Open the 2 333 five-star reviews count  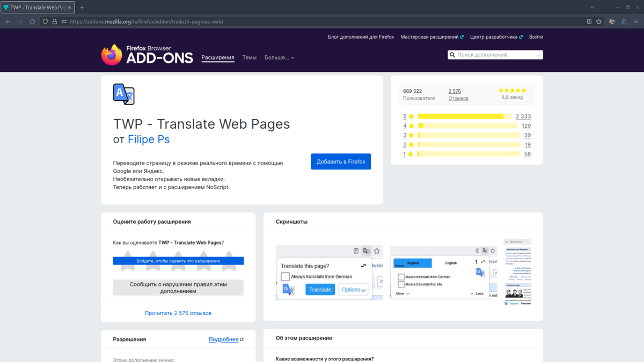tap(523, 116)
